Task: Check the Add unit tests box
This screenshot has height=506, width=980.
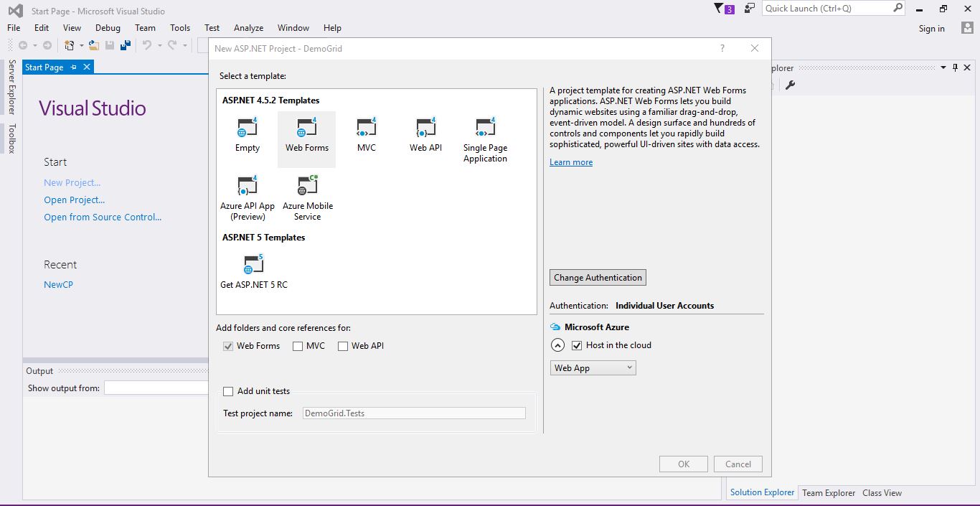Action: 228,391
